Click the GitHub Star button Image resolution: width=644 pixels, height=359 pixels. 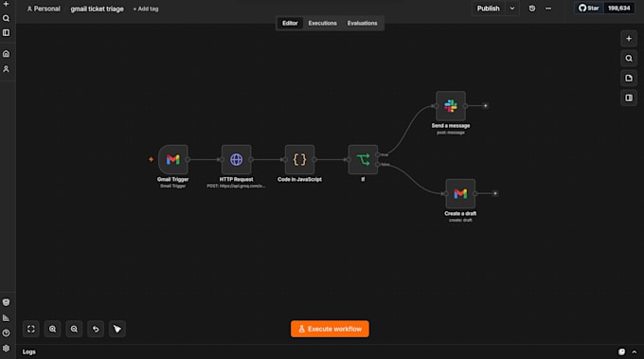[x=588, y=9]
